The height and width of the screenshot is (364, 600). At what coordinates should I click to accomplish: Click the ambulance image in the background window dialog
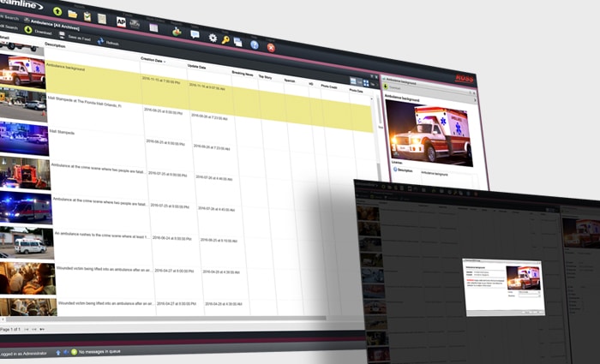pyautogui.click(x=523, y=278)
